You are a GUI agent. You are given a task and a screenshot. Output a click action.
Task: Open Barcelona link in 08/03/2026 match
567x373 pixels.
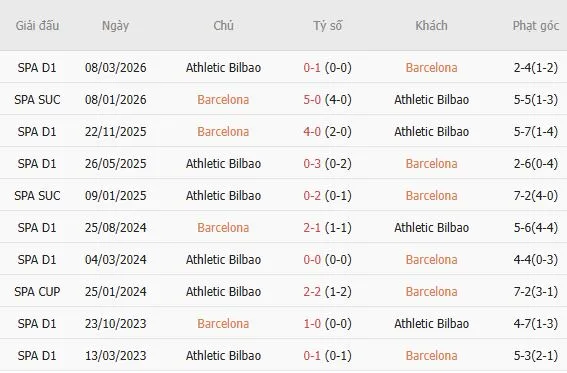coord(431,68)
